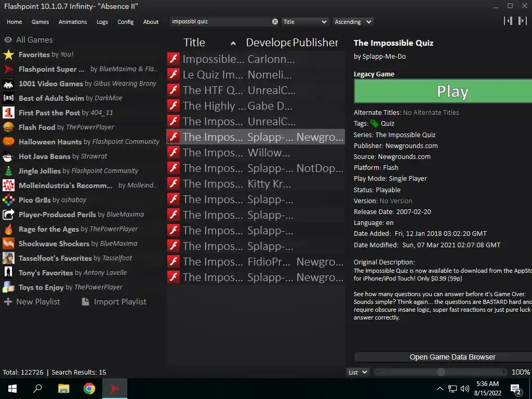
Task: Select the game row by Willow...
Action: coord(256,153)
